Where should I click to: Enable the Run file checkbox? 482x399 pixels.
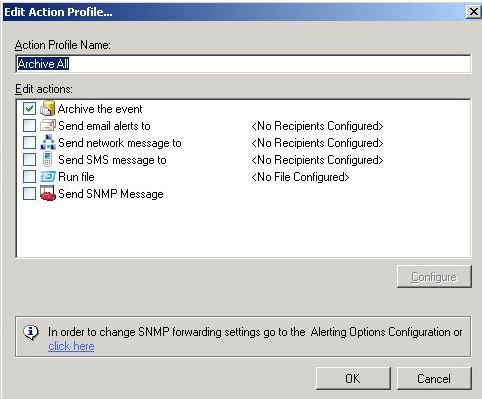(x=29, y=177)
